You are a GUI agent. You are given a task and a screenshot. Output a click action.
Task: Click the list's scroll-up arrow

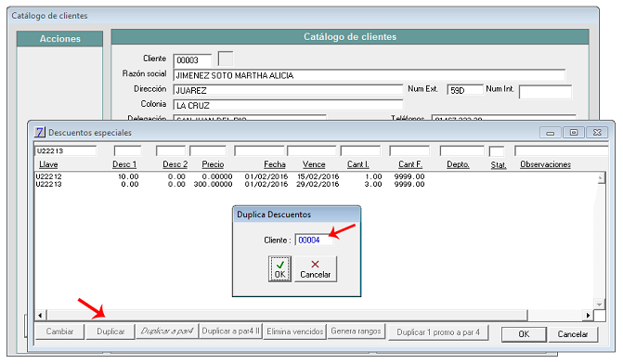point(601,178)
